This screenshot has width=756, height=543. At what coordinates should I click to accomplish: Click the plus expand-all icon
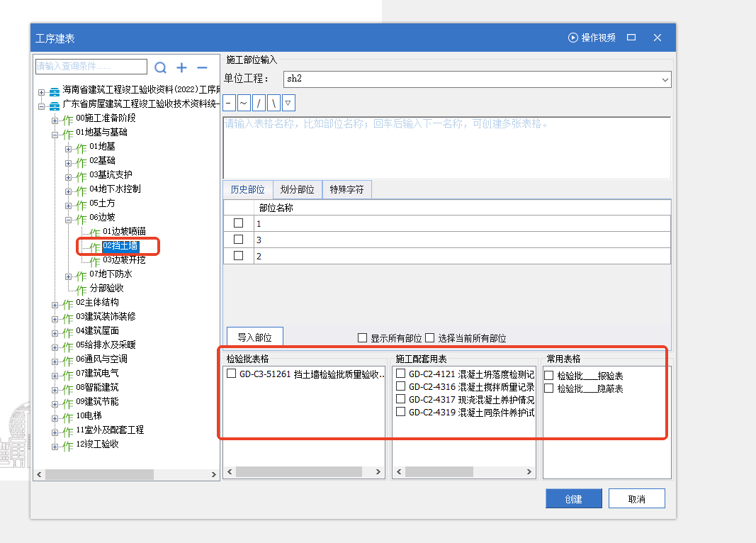(182, 67)
